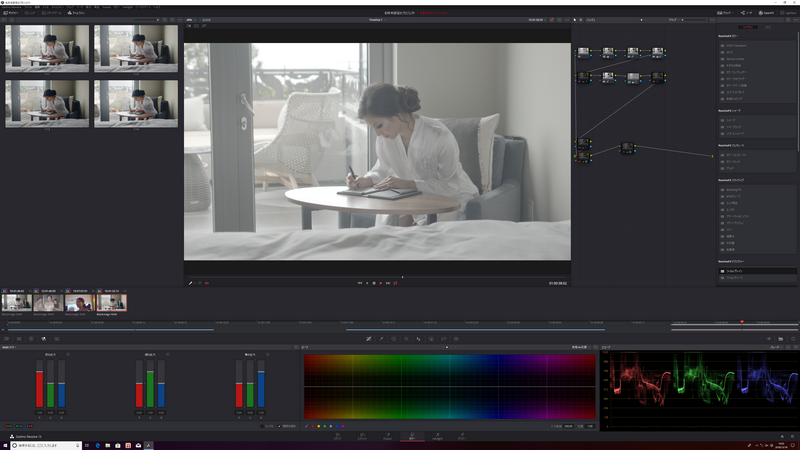Open the Timeline 1 name dropdown
This screenshot has width=800, height=450.
click(377, 20)
